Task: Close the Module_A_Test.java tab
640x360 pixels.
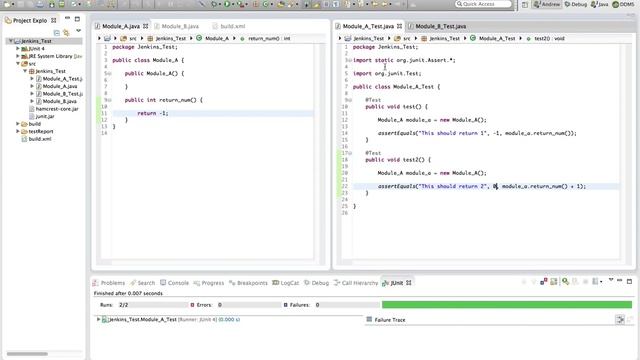Action: 399,26
